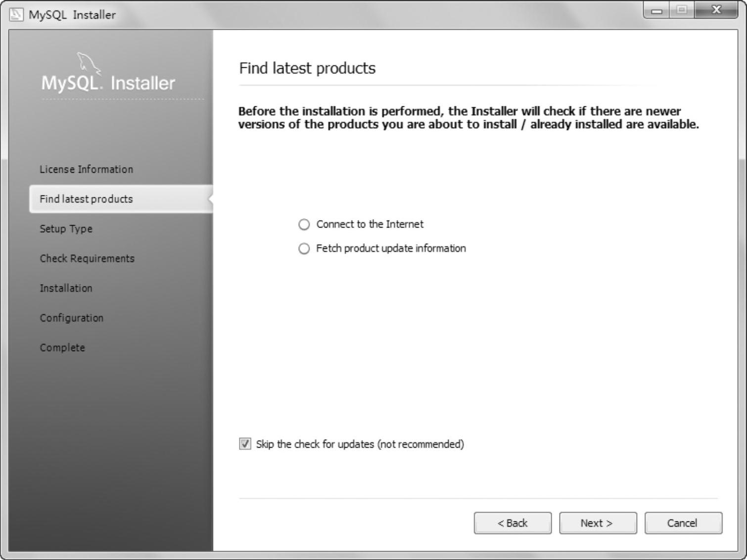747x560 pixels.
Task: Open the Configuration step
Action: tap(72, 318)
